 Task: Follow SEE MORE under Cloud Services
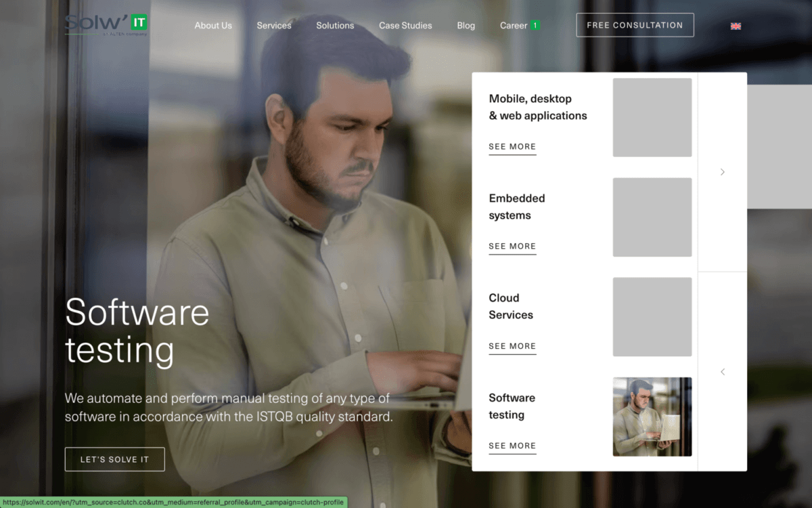pyautogui.click(x=512, y=346)
